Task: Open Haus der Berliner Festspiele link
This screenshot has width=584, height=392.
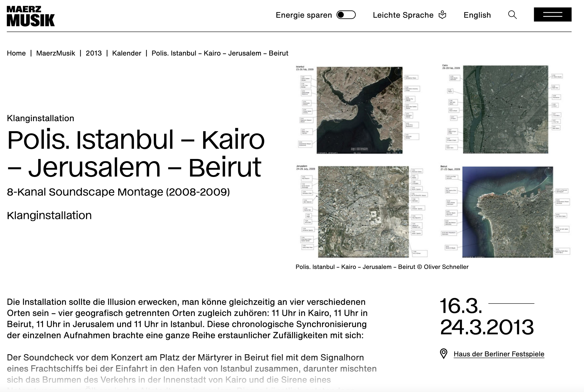Action: pos(499,354)
